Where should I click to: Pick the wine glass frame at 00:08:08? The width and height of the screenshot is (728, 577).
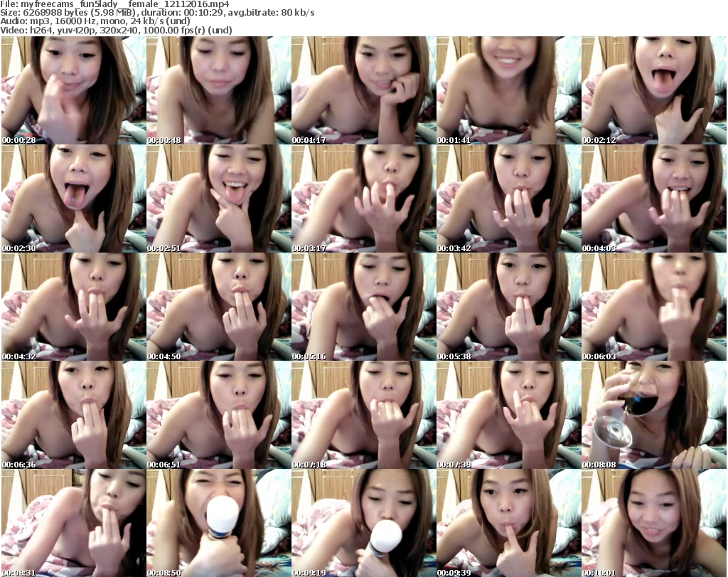(654, 415)
